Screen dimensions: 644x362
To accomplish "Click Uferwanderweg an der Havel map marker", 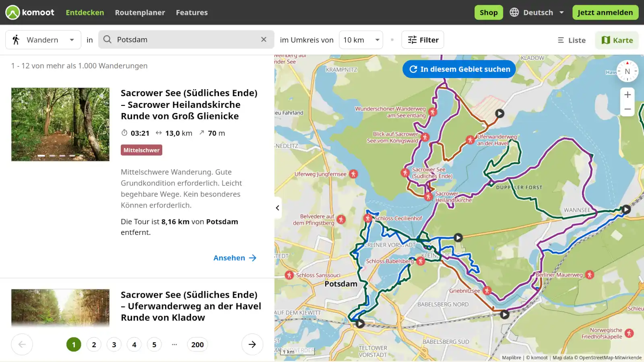I will [470, 140].
